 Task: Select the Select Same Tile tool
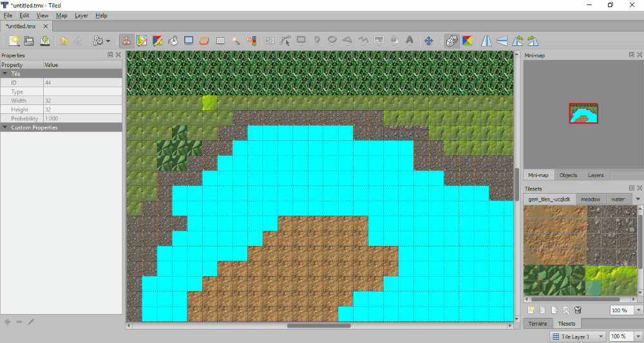point(251,41)
